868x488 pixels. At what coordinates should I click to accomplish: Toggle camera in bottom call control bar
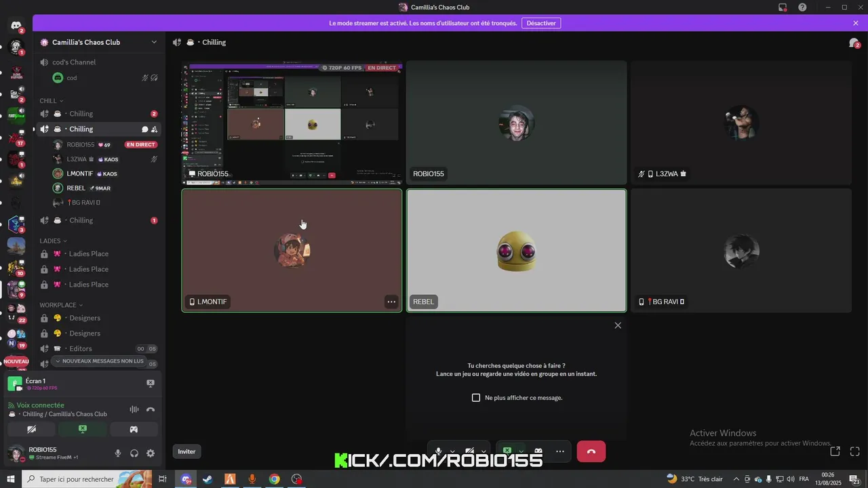[469, 451]
